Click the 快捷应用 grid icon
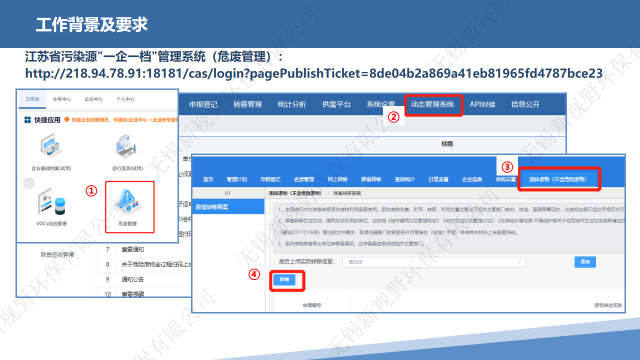The height and width of the screenshot is (360, 640). [x=27, y=120]
